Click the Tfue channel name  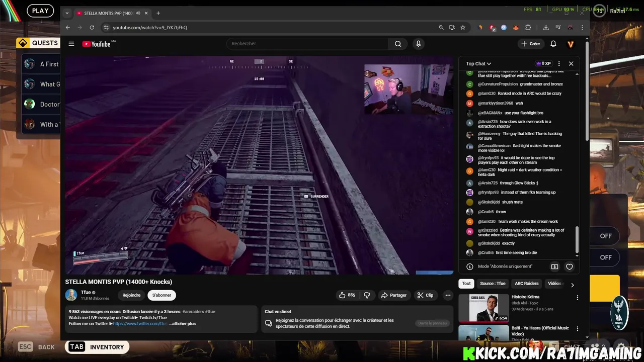pos(86,292)
